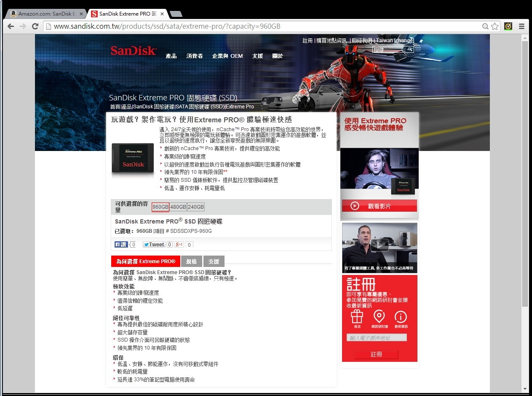Click the scrollbar up arrow
The height and width of the screenshot is (396, 532).
tap(525, 38)
